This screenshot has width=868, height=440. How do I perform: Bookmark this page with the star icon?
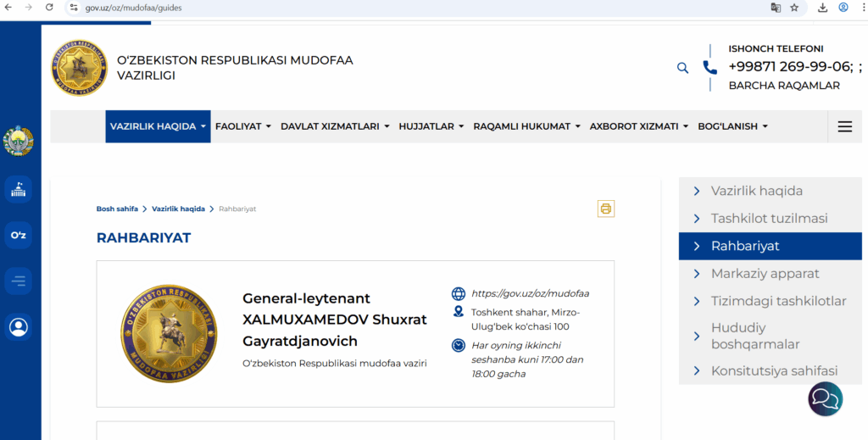(794, 8)
